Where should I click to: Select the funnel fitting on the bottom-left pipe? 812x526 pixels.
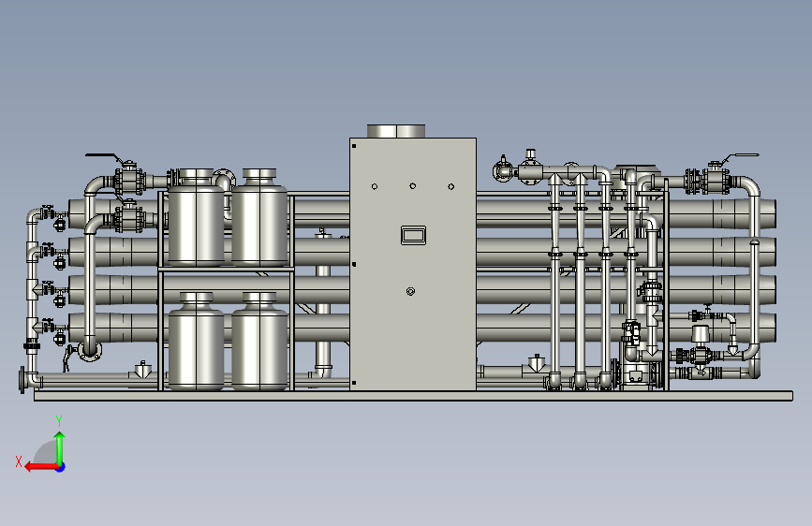click(x=142, y=370)
